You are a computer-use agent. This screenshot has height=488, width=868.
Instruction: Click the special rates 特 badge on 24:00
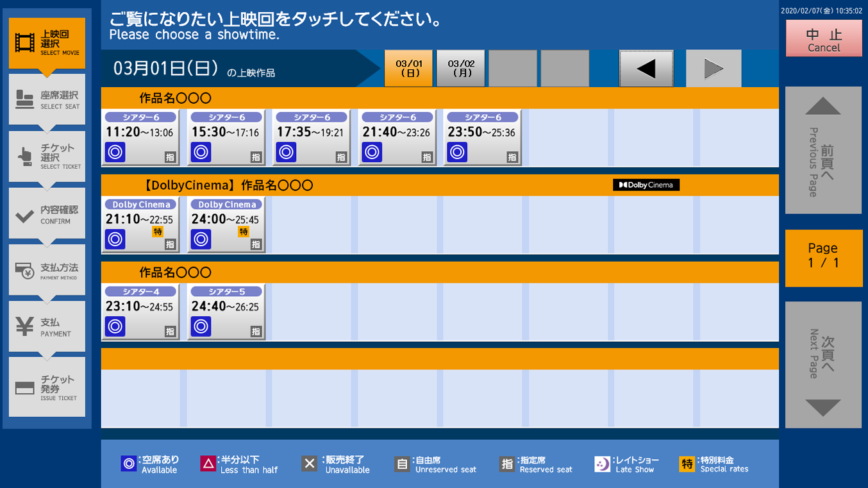[x=244, y=231]
